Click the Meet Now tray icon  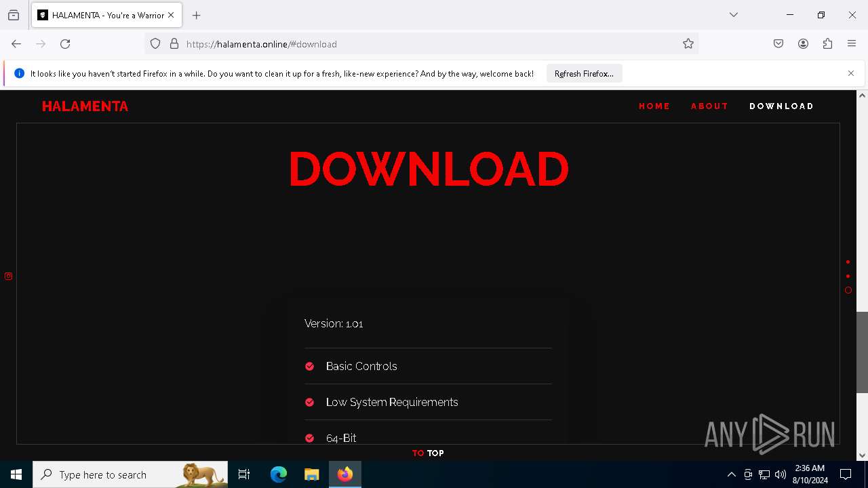(747, 474)
